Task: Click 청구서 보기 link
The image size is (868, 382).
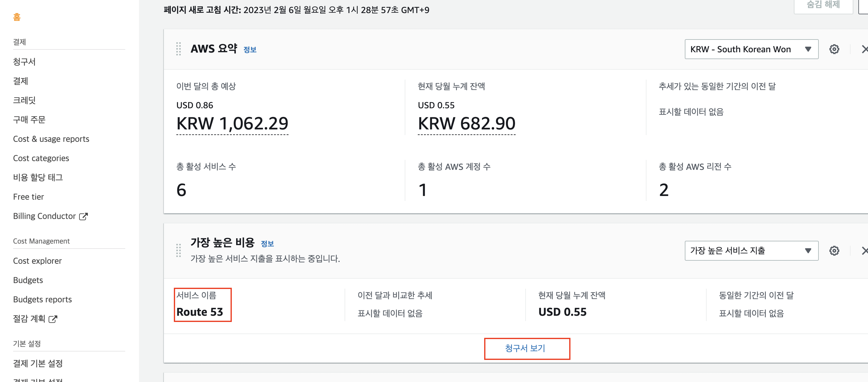Action: pos(525,348)
